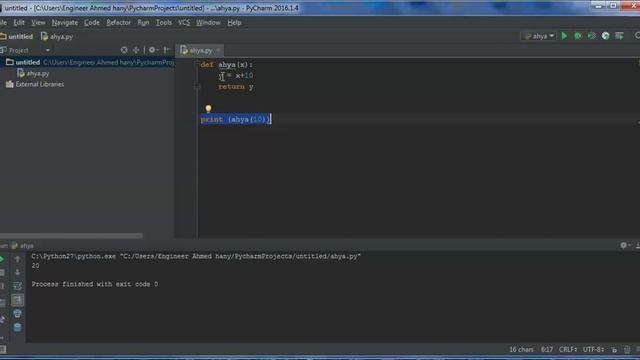Toggle soft-wrap in the Run console
This screenshot has height=360, width=640.
(17, 286)
